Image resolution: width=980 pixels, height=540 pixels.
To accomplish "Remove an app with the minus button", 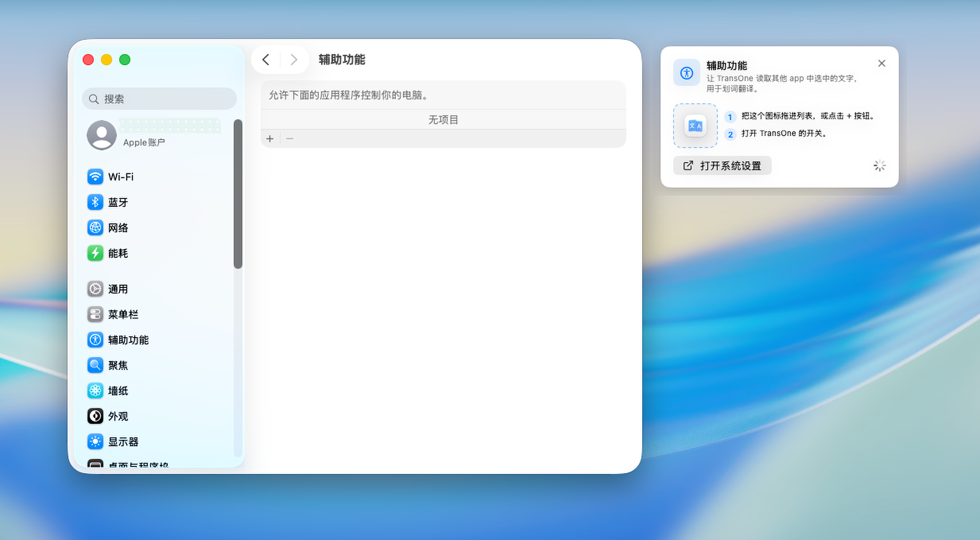I will point(290,138).
